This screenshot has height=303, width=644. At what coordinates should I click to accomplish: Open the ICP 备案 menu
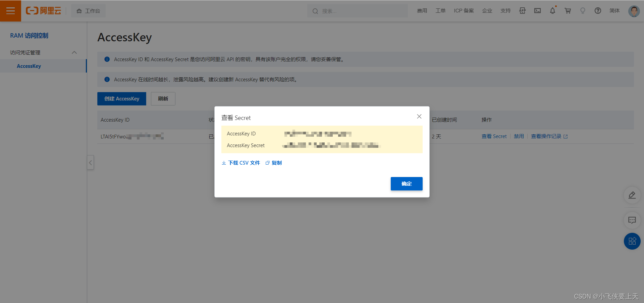pyautogui.click(x=464, y=11)
